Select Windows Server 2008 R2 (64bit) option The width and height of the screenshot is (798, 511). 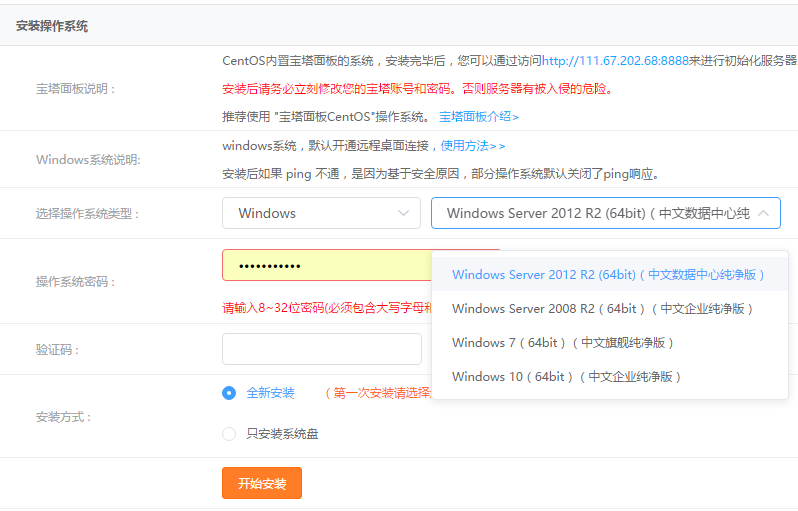[610, 308]
